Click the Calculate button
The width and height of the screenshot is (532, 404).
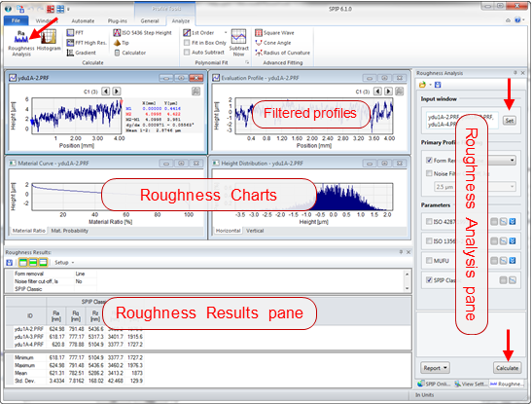(507, 368)
